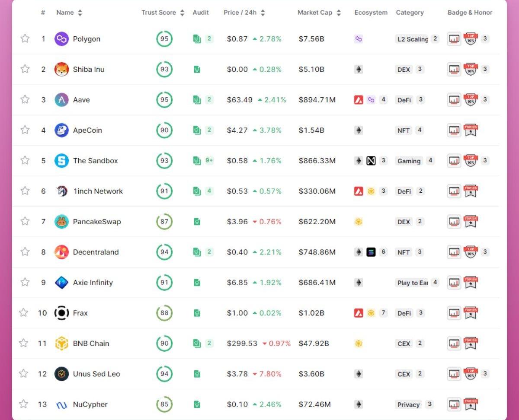The width and height of the screenshot is (519, 420).
Task: Open The Sandbox project link
Action: point(95,161)
